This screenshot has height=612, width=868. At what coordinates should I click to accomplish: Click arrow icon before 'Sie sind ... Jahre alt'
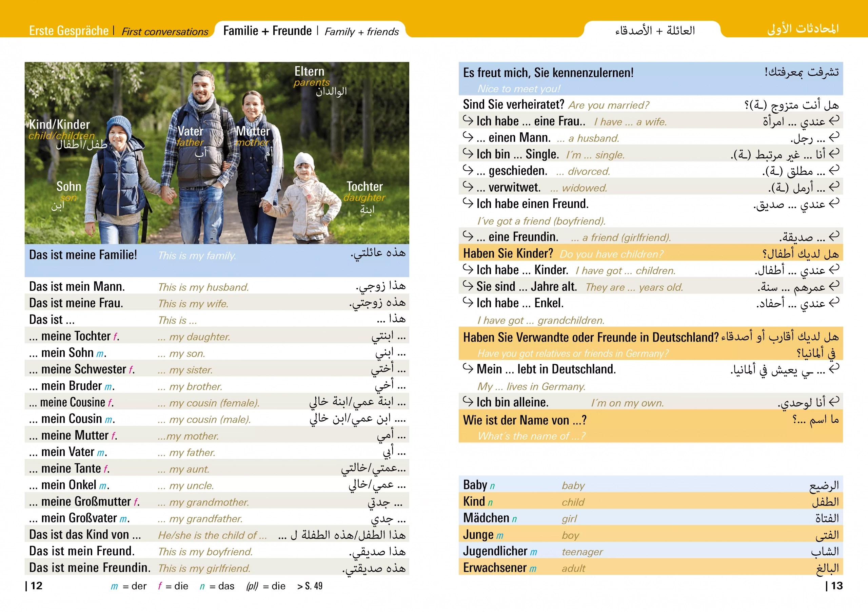click(x=468, y=286)
